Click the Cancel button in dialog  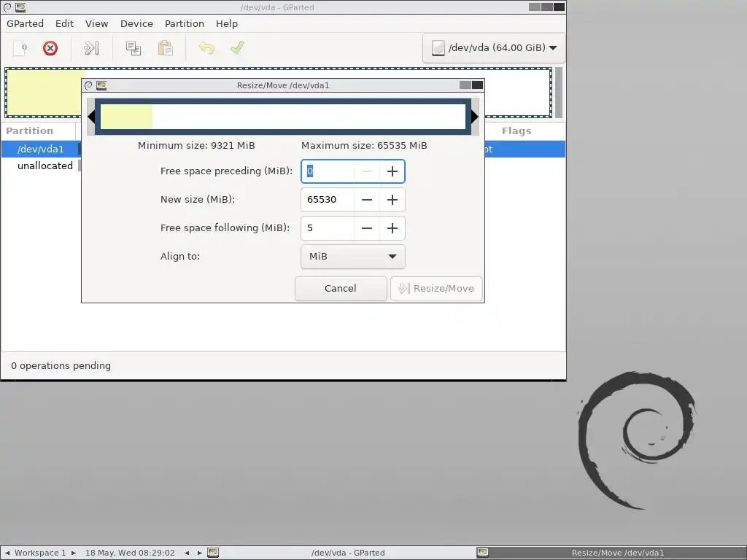coord(341,289)
